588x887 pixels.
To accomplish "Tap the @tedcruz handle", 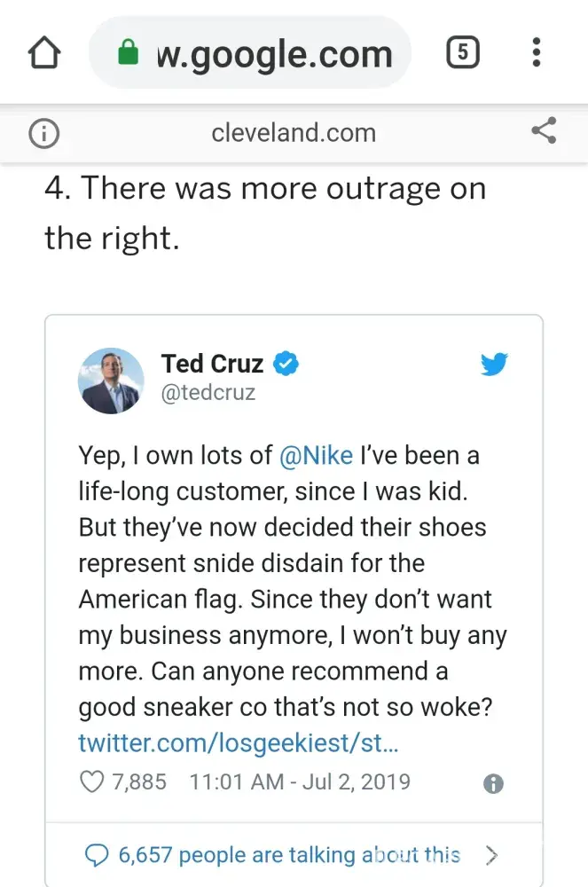I will pos(208,392).
